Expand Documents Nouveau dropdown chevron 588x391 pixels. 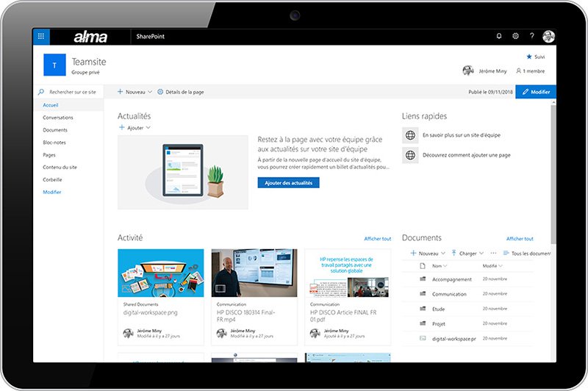click(443, 253)
